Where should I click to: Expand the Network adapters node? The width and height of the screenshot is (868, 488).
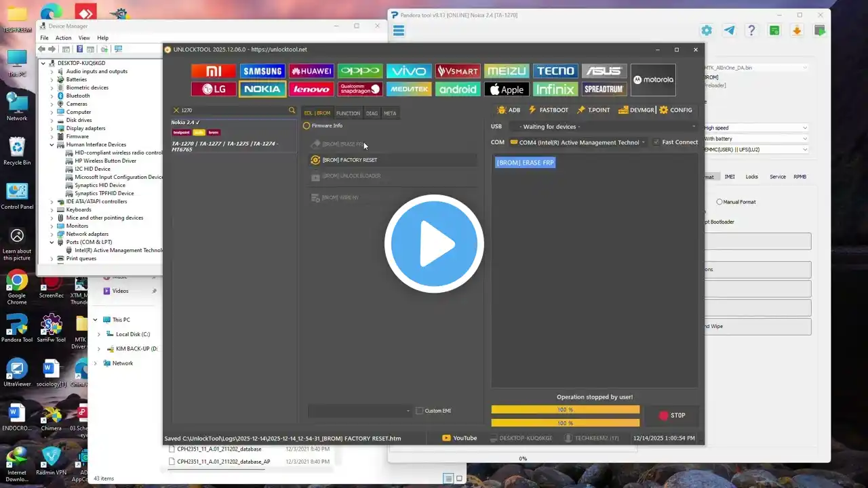52,234
